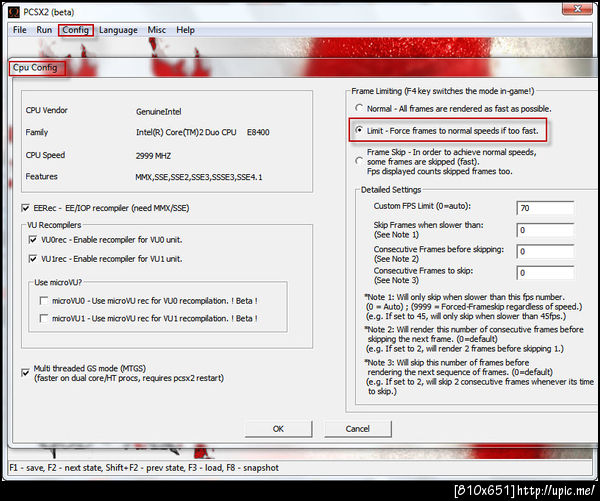Image resolution: width=600 pixels, height=501 pixels.
Task: Open the Run menu
Action: [x=44, y=30]
